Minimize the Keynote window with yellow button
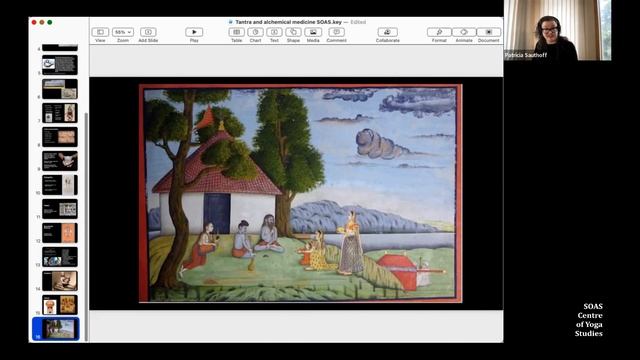 tap(42, 22)
